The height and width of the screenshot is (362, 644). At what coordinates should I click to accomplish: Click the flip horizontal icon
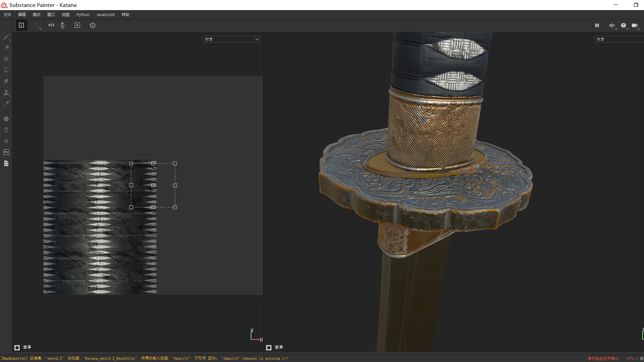(51, 25)
